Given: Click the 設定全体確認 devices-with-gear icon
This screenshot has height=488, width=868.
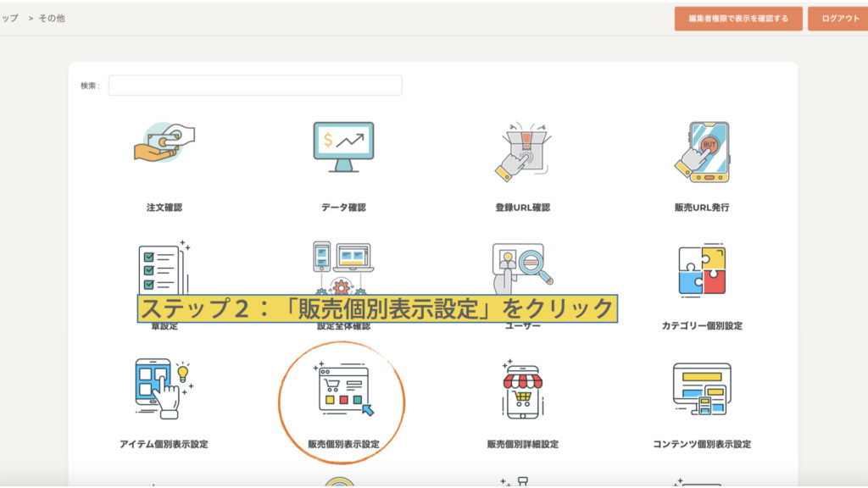Looking at the screenshot, I should click(342, 268).
